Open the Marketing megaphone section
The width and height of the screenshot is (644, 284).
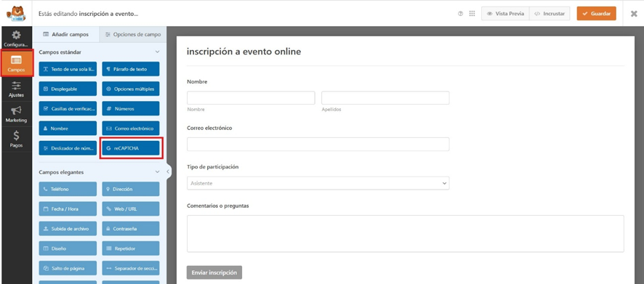point(16,114)
